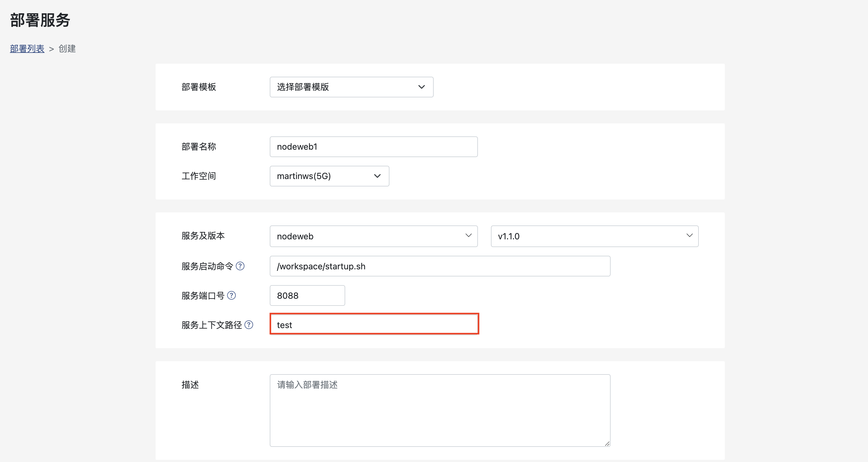Click the 部署模板 field label
Screen dimensions: 868x462
[x=199, y=87]
